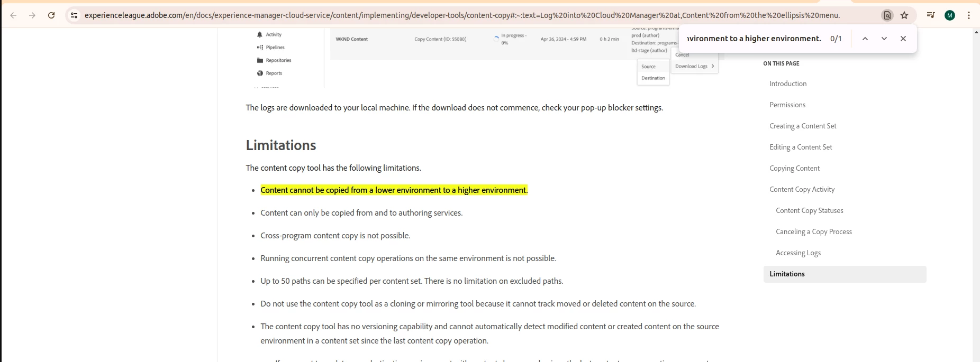Click Download Logs in the screenshot menu
The image size is (980, 362).
[694, 66]
